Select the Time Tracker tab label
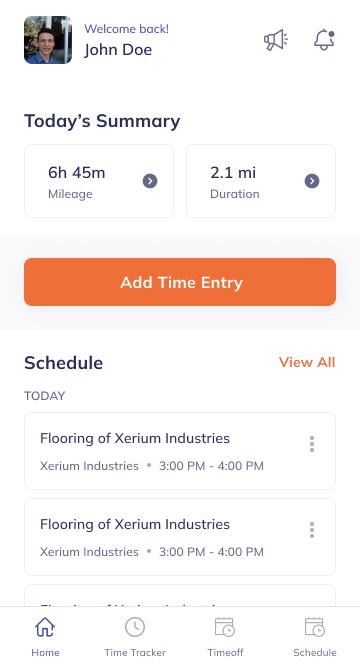This screenshot has width=360, height=667. click(135, 653)
